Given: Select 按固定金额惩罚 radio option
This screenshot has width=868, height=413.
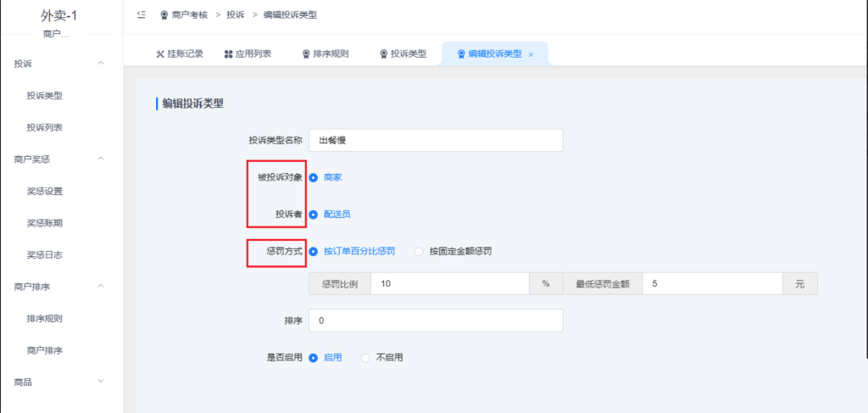Looking at the screenshot, I should 419,251.
